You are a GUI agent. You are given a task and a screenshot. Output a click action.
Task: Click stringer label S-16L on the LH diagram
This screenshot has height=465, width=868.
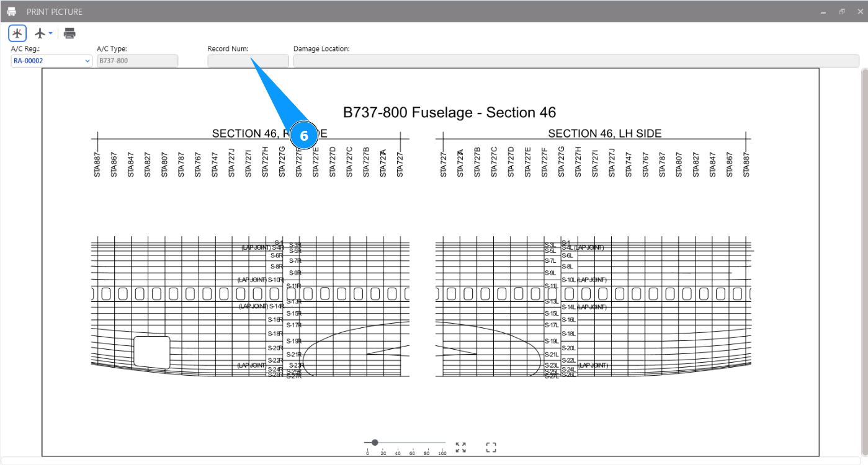point(569,320)
